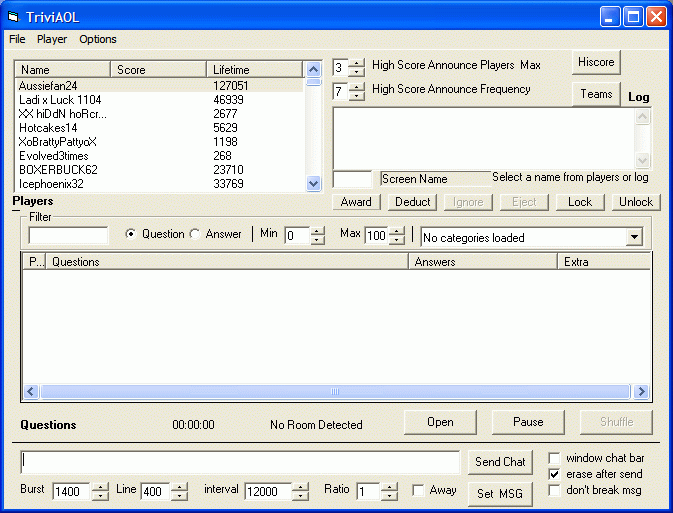
Task: Select player Evolved3times in the list
Action: tap(159, 156)
